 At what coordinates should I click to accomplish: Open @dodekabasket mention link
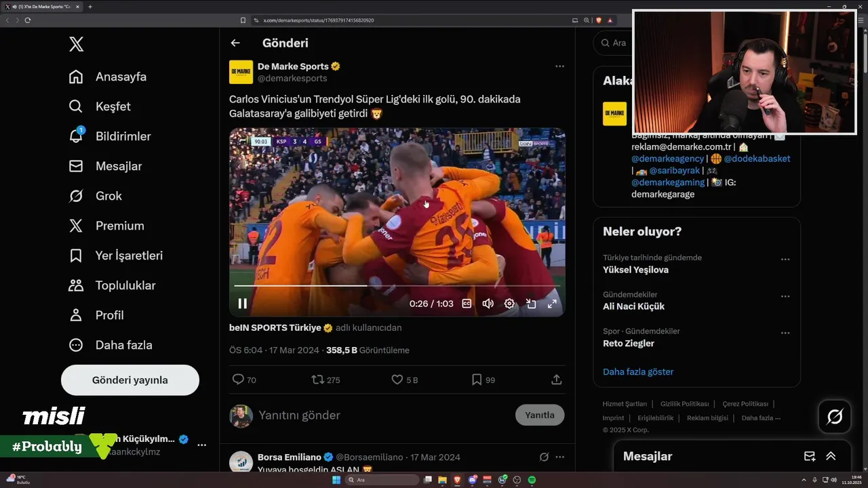tap(757, 159)
